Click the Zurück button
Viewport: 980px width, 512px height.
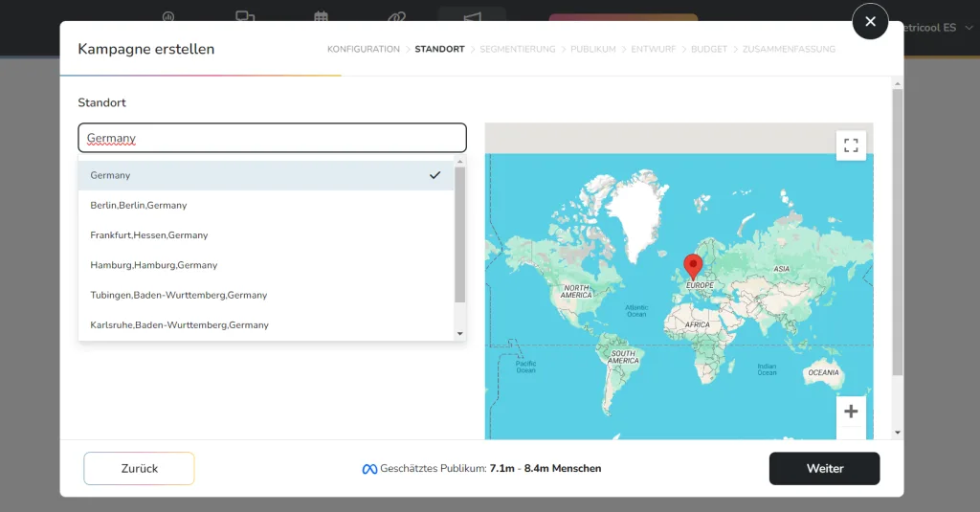[x=139, y=469]
